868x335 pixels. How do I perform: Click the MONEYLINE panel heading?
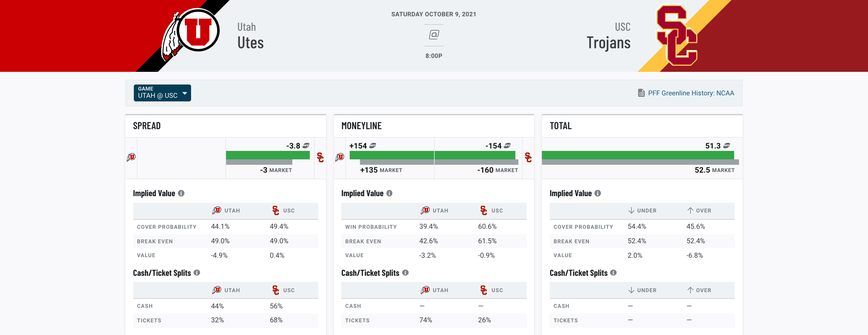(362, 126)
